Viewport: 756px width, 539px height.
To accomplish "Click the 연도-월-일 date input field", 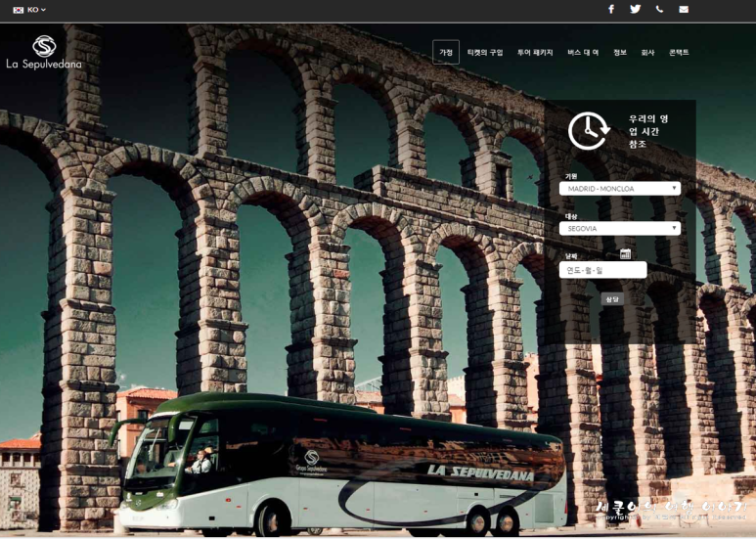I will [602, 270].
